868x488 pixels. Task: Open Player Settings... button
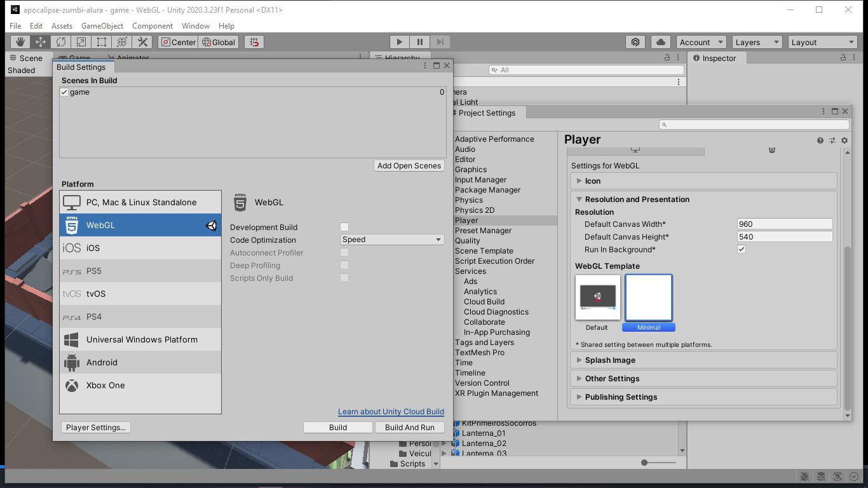tap(96, 428)
